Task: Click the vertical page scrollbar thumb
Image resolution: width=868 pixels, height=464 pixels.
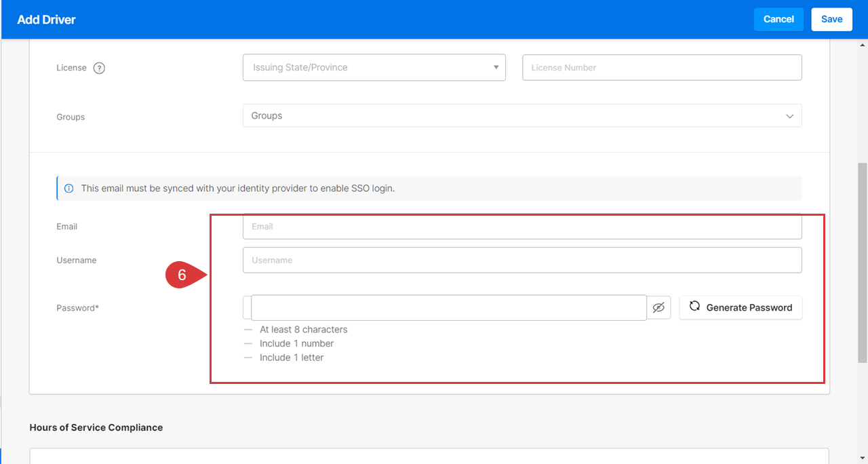Action: pos(862,262)
